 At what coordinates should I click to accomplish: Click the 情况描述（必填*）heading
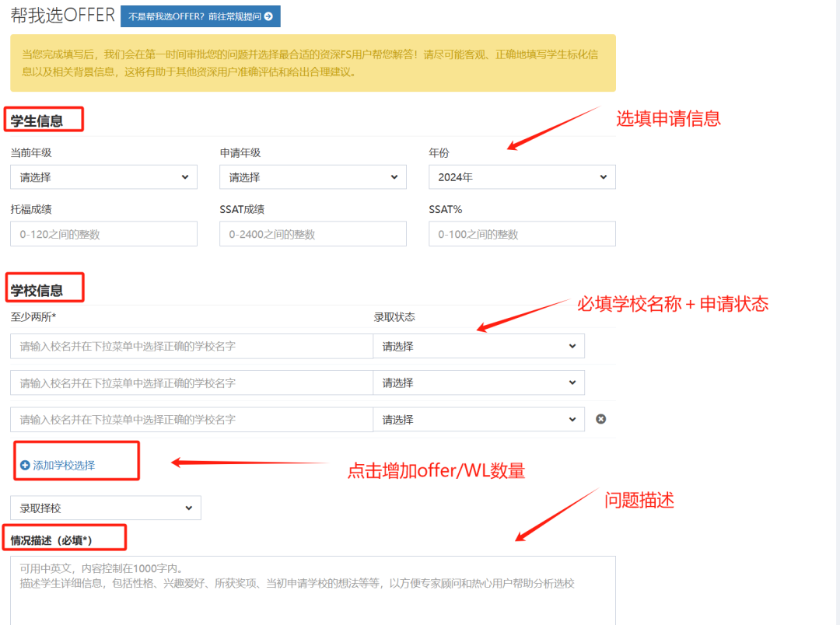(x=51, y=540)
